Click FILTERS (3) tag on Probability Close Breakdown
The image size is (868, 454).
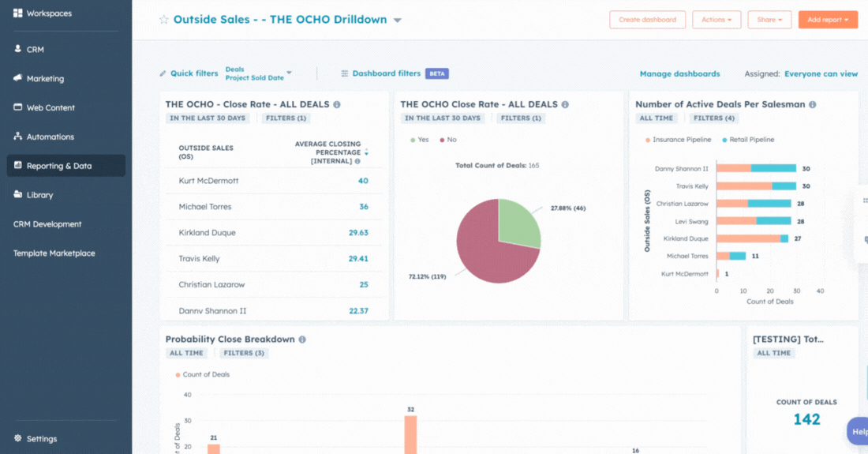coord(244,353)
